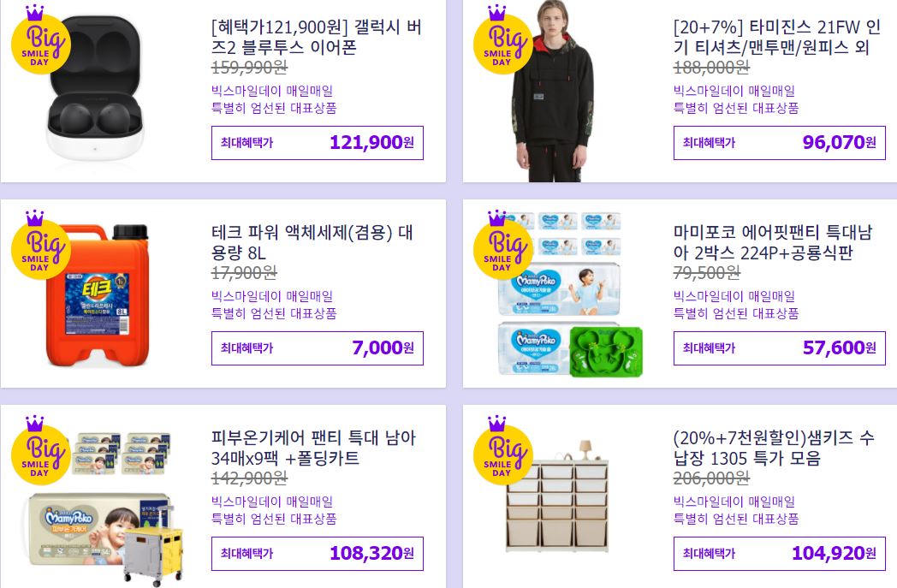Viewport: 897px width, 588px height.
Task: Open 갤럭시 버즈2 블루투스 이어폰 title link
Action: coord(317,37)
